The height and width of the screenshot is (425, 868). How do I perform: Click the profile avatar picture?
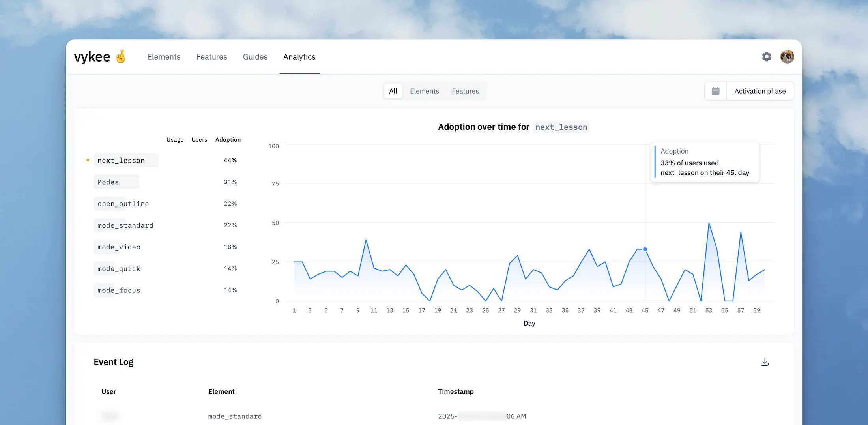click(x=787, y=56)
